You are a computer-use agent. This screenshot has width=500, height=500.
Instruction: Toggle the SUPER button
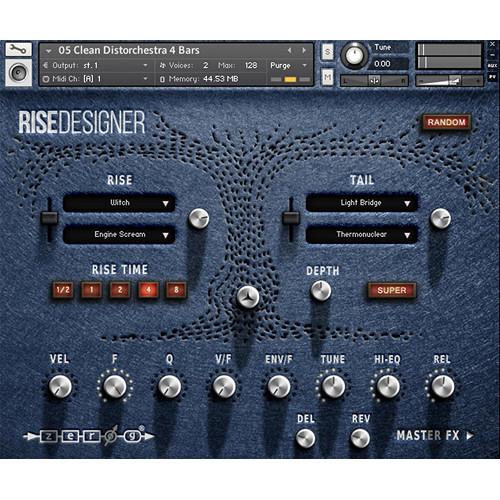(x=392, y=290)
